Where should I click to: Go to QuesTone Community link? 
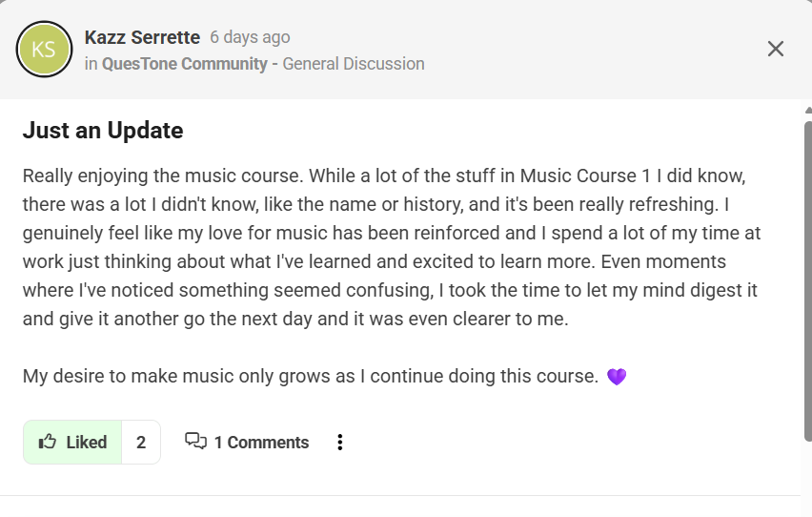[184, 64]
